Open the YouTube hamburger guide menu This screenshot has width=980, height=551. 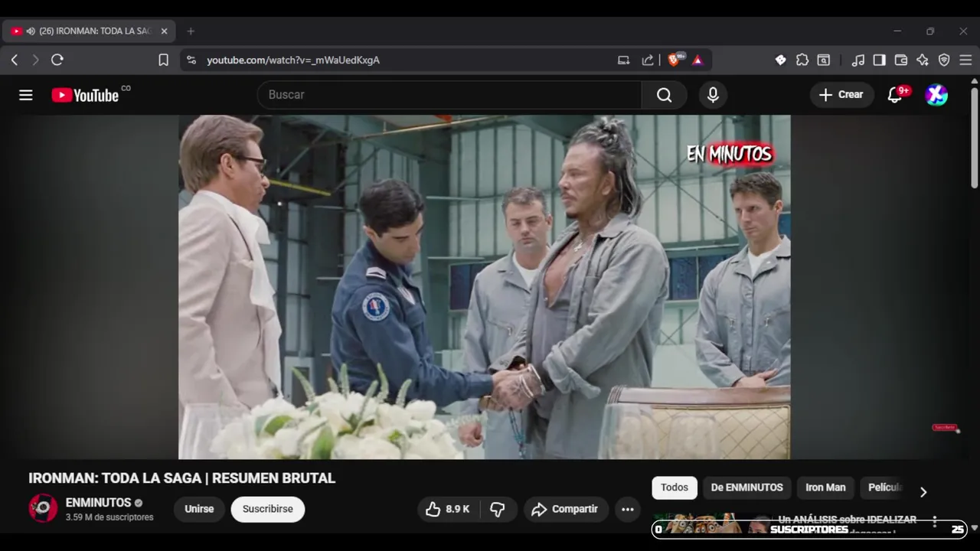click(x=26, y=95)
